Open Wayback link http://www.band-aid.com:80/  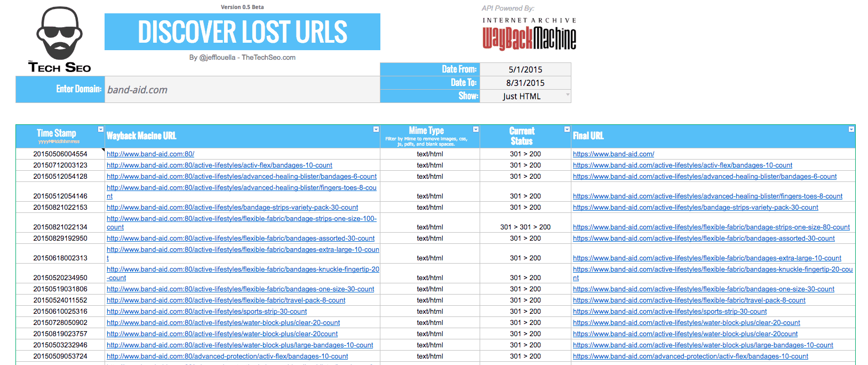point(150,154)
